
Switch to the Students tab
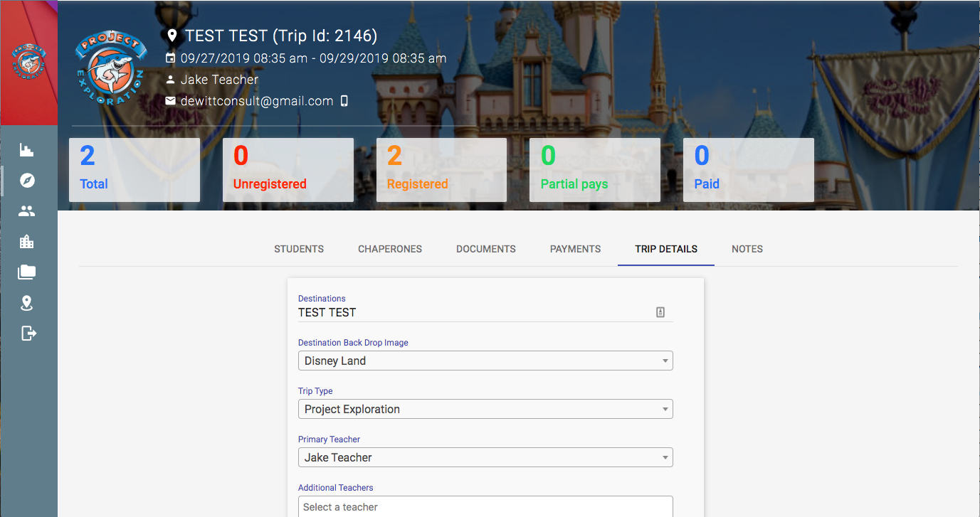click(299, 249)
